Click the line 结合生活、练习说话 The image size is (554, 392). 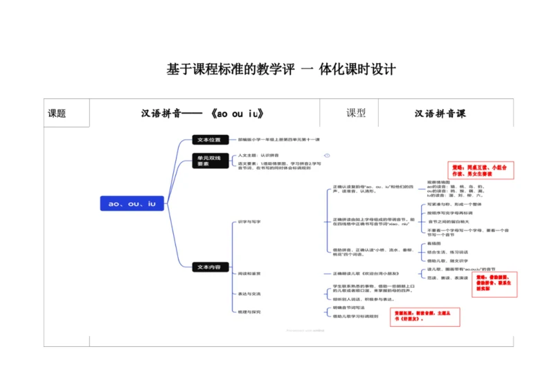447,252
